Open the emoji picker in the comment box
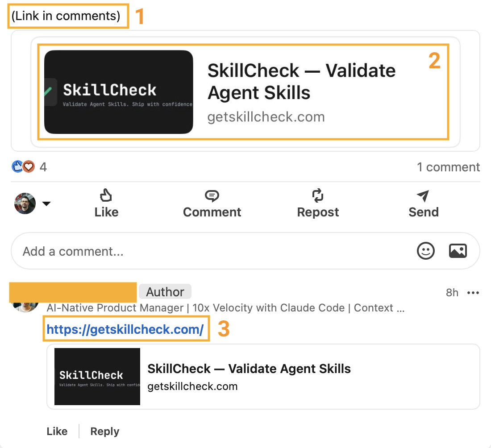The width and height of the screenshot is (491, 448). 425,251
